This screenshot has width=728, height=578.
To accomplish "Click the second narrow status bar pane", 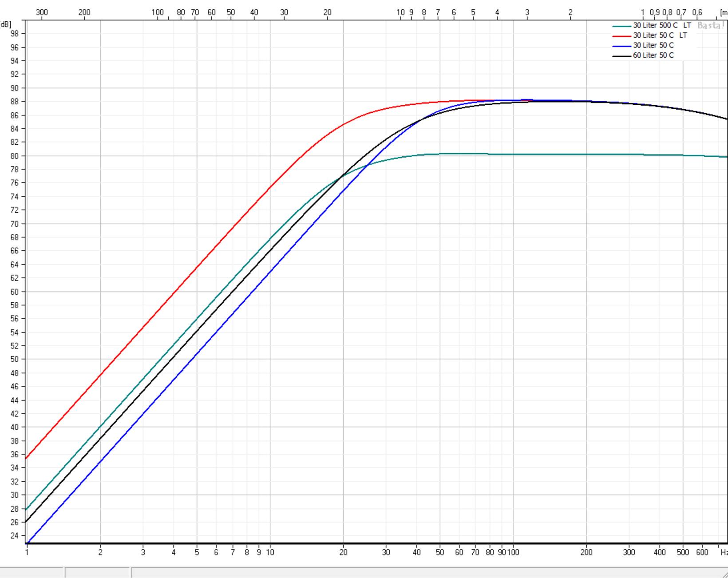I will [x=98, y=572].
